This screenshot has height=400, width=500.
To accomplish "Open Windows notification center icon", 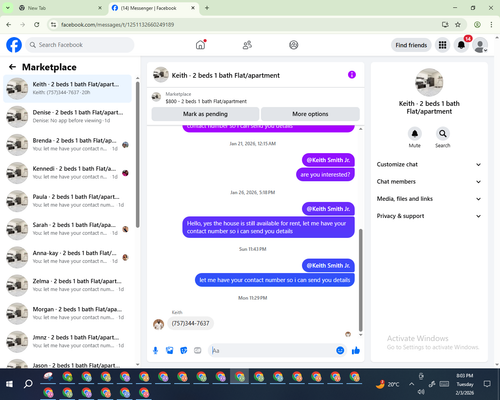I will point(487,384).
